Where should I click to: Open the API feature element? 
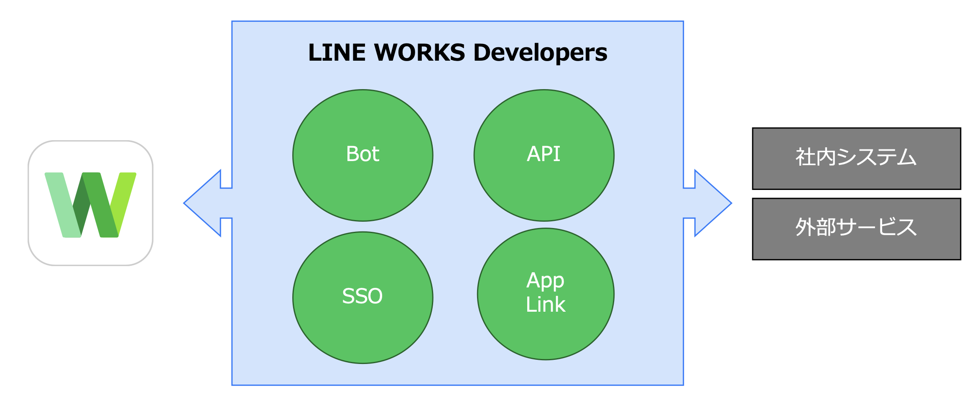[544, 155]
